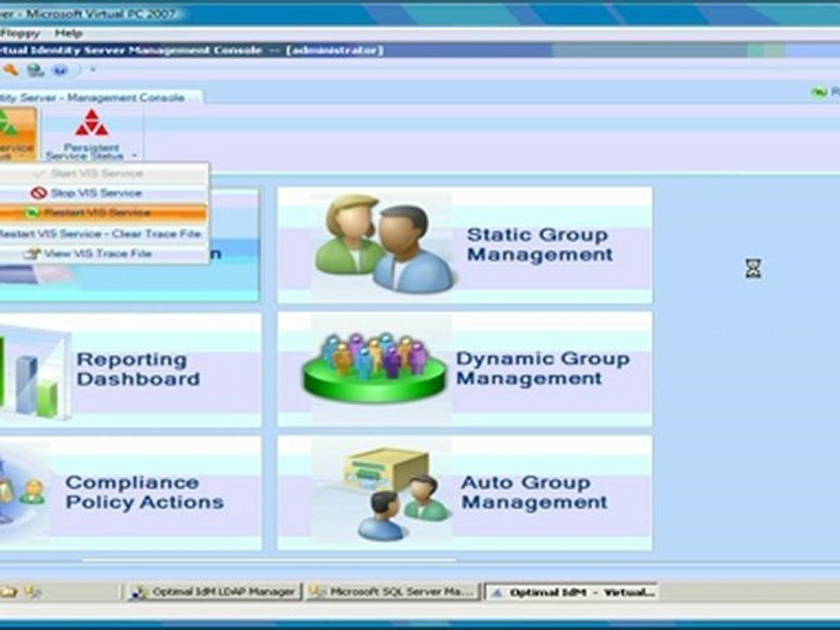This screenshot has width=840, height=630.
Task: Click the second quick launch icon in taskbar
Action: (33, 592)
